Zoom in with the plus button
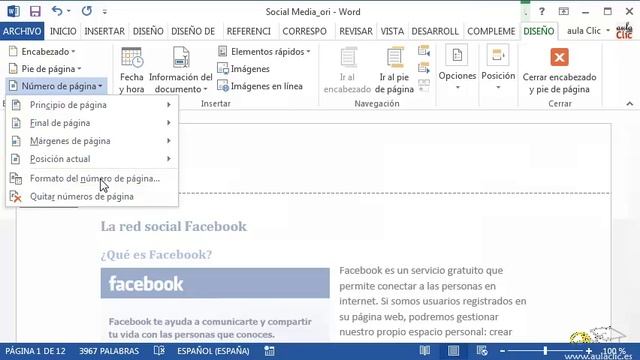This screenshot has width=640, height=360. click(589, 351)
